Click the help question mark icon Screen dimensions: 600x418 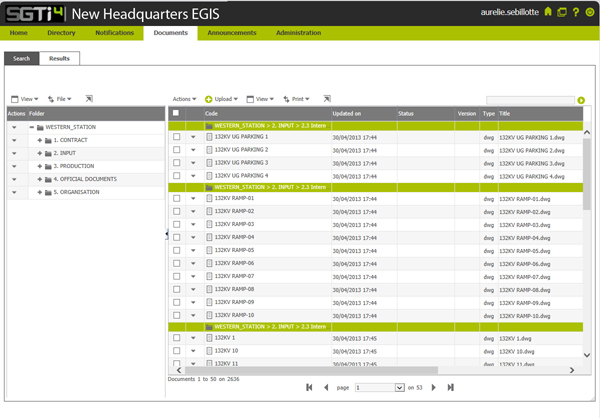576,12
